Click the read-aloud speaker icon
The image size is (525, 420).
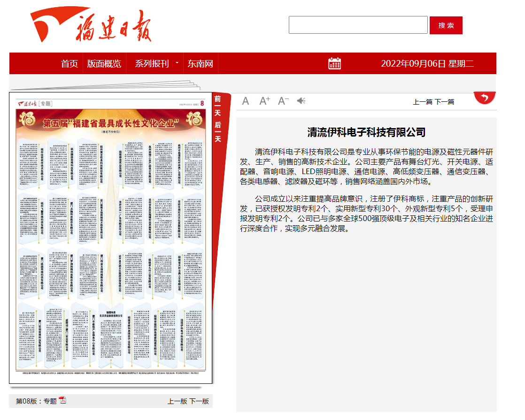coord(301,101)
